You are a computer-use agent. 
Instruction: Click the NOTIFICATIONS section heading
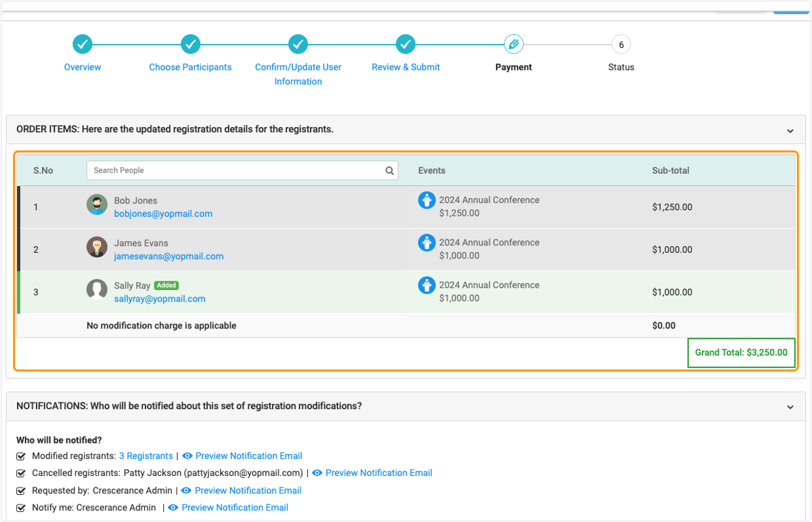189,406
